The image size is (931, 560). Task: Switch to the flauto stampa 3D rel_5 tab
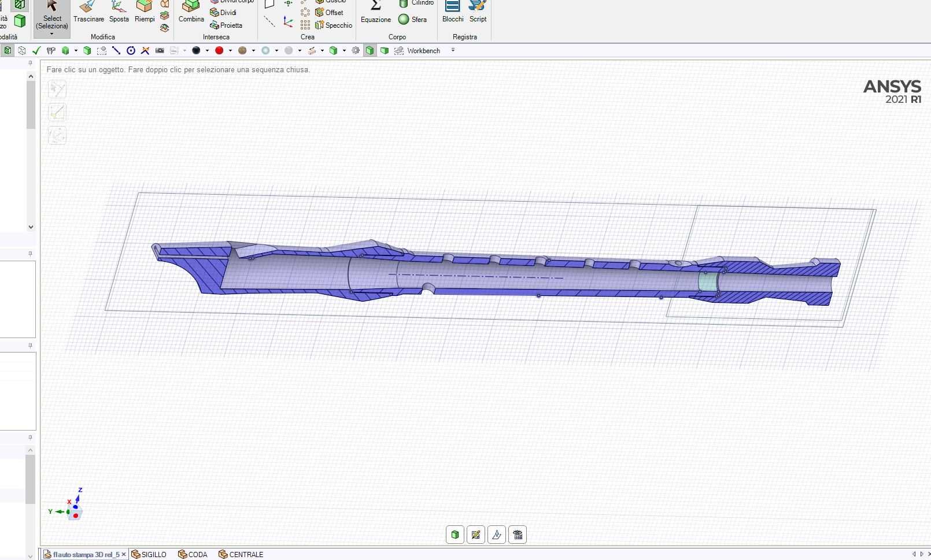point(86,555)
